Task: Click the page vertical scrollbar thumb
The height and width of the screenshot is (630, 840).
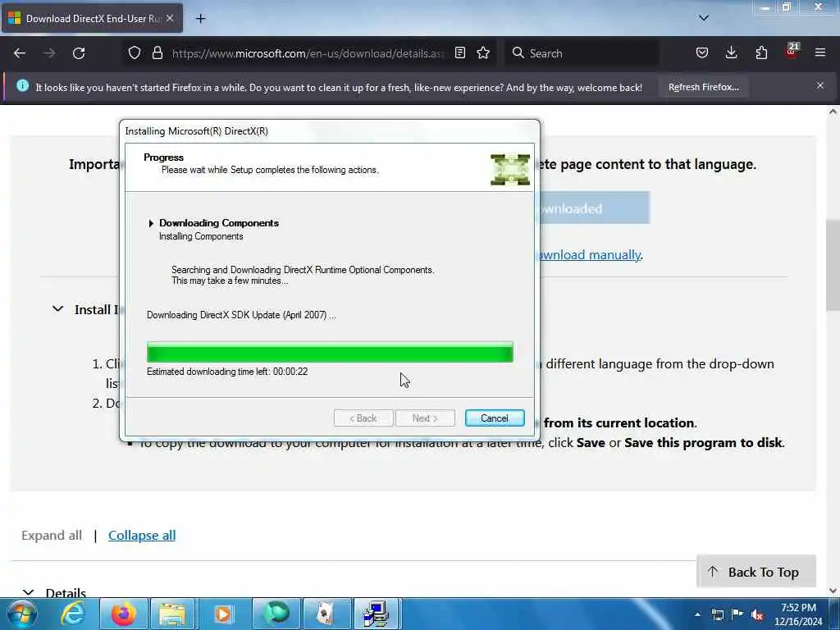Action: [x=833, y=265]
